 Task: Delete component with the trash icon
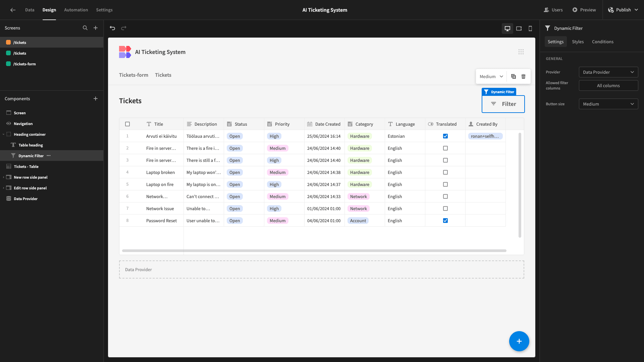pos(524,76)
